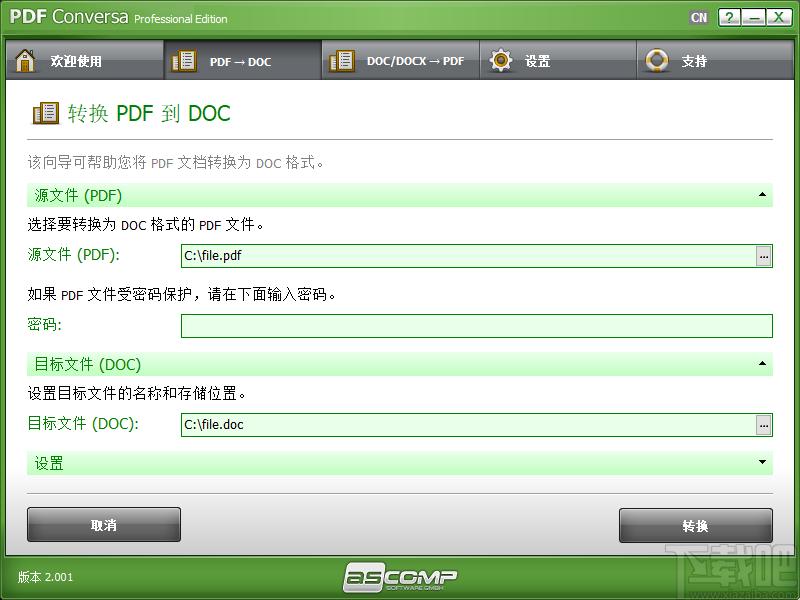Click the document icon on DOC/DOCX → PDF tab
This screenshot has width=800, height=600.
coord(342,61)
